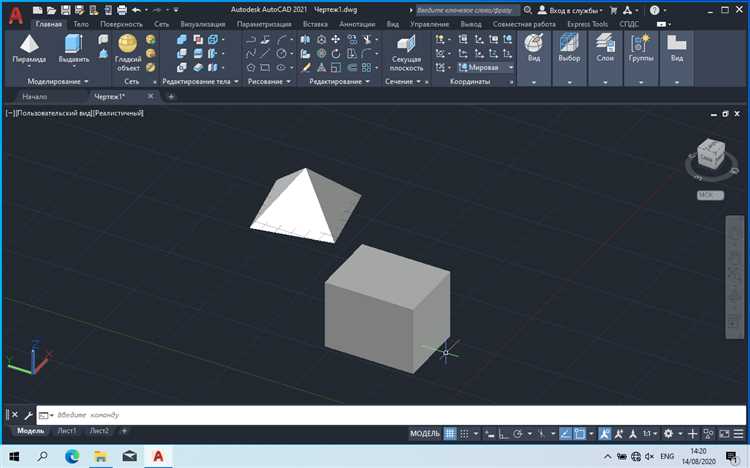Click the Move icon in Редактирование panel
The width and height of the screenshot is (750, 468).
(x=336, y=39)
